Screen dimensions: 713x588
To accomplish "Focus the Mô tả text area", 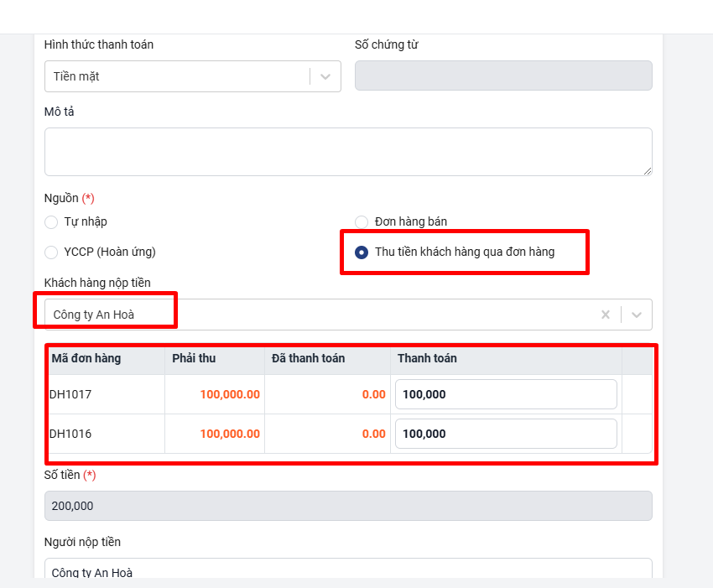I will click(347, 152).
